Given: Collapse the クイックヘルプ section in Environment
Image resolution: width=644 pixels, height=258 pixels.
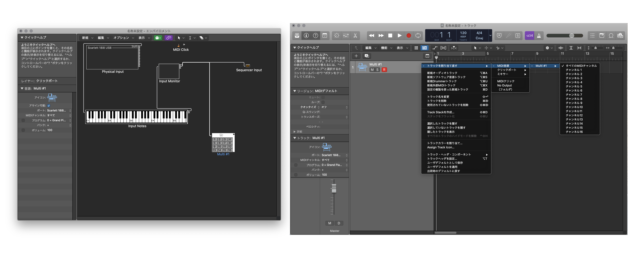Looking at the screenshot, I should coord(22,38).
